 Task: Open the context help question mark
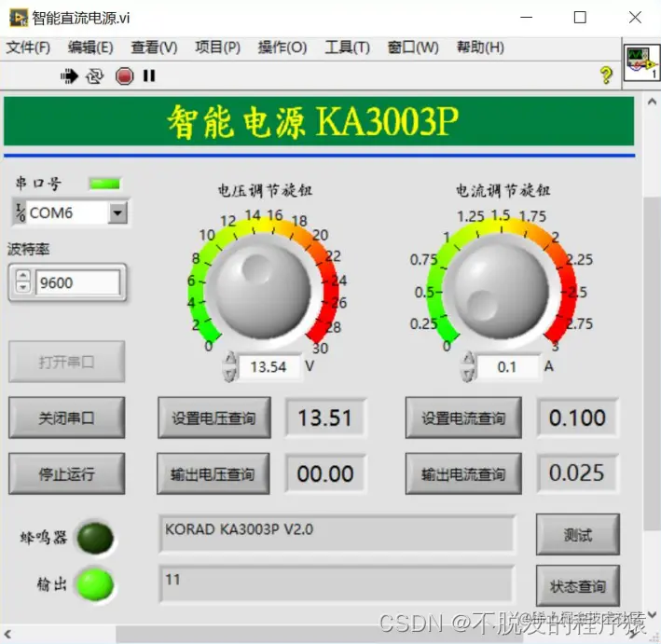pyautogui.click(x=606, y=75)
